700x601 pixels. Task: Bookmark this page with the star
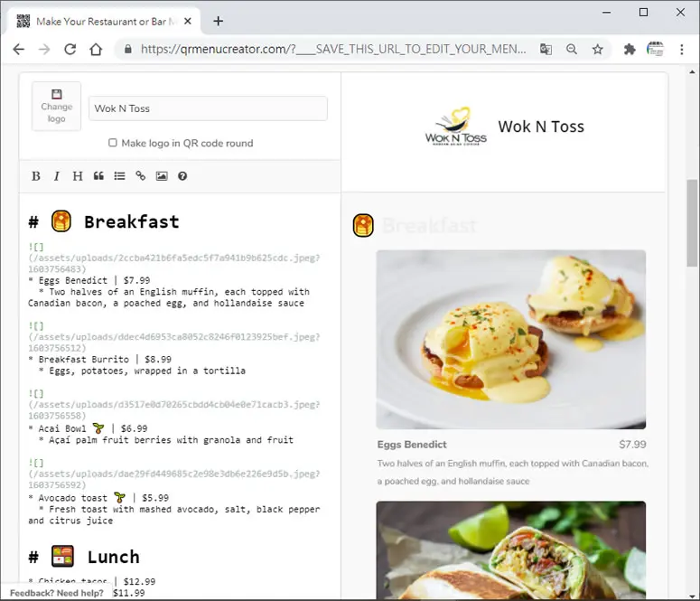pos(597,49)
